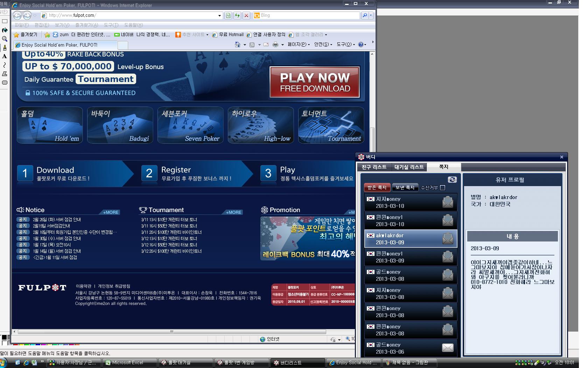Expand the search provider dropdown arrow
588x368 pixels.
[x=371, y=15]
